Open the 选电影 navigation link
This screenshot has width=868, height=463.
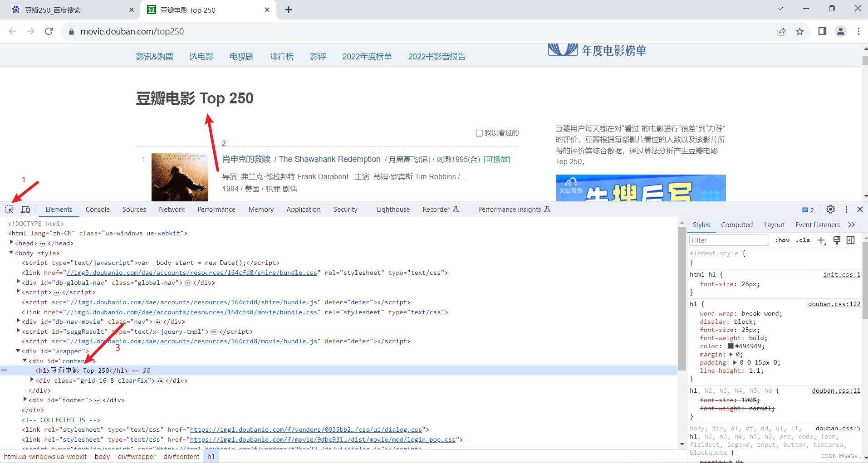(x=201, y=57)
